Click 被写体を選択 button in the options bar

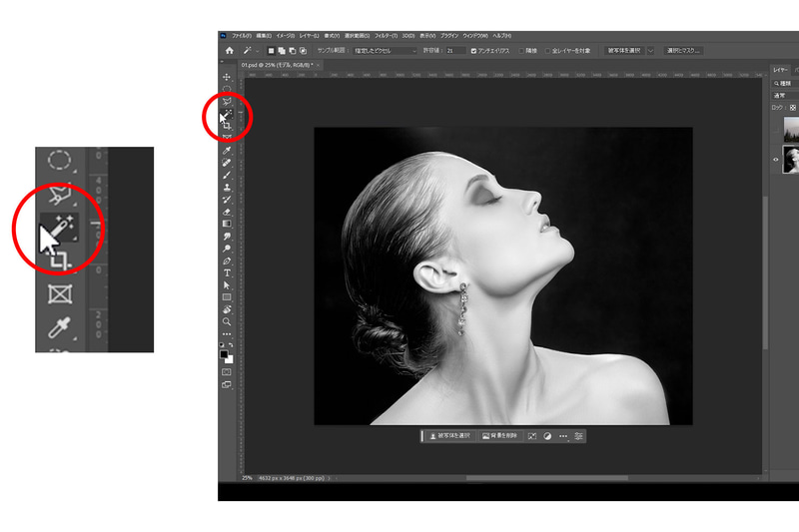[x=624, y=50]
